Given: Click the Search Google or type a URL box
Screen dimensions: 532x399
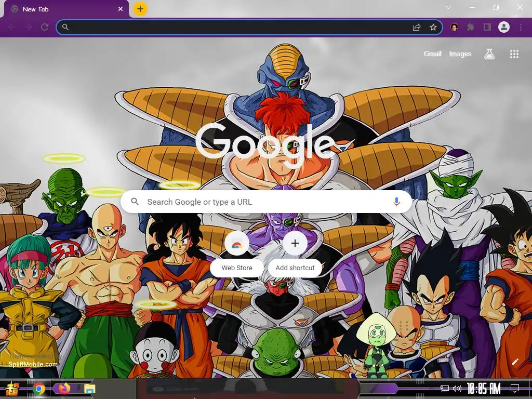Looking at the screenshot, I should (x=267, y=202).
